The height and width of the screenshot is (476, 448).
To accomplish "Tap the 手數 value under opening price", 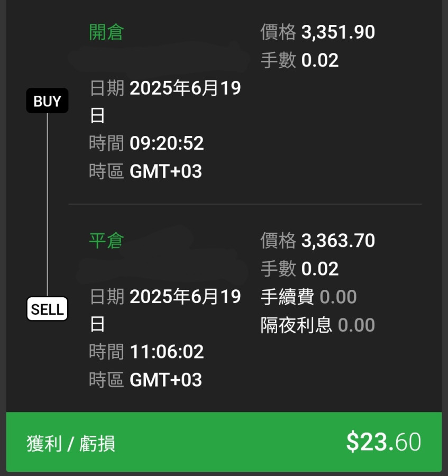I will 320,60.
